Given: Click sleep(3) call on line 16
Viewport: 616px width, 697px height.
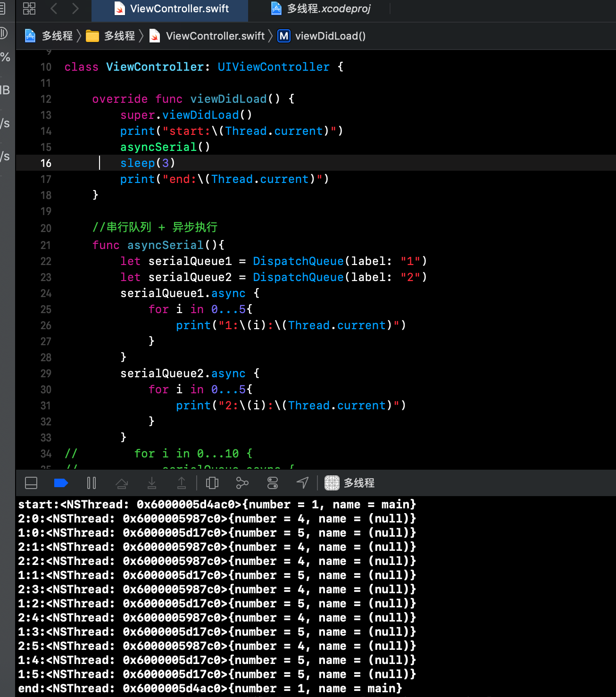Looking at the screenshot, I should click(x=148, y=163).
